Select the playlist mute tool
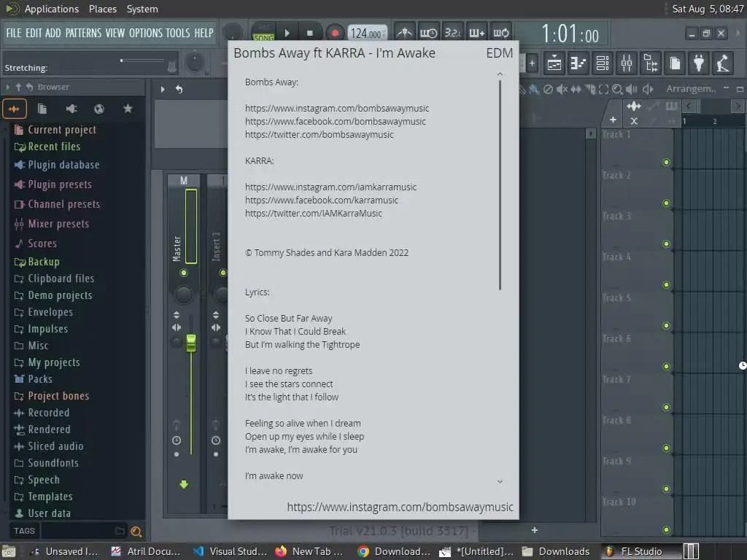This screenshot has width=747, height=560. point(562,89)
